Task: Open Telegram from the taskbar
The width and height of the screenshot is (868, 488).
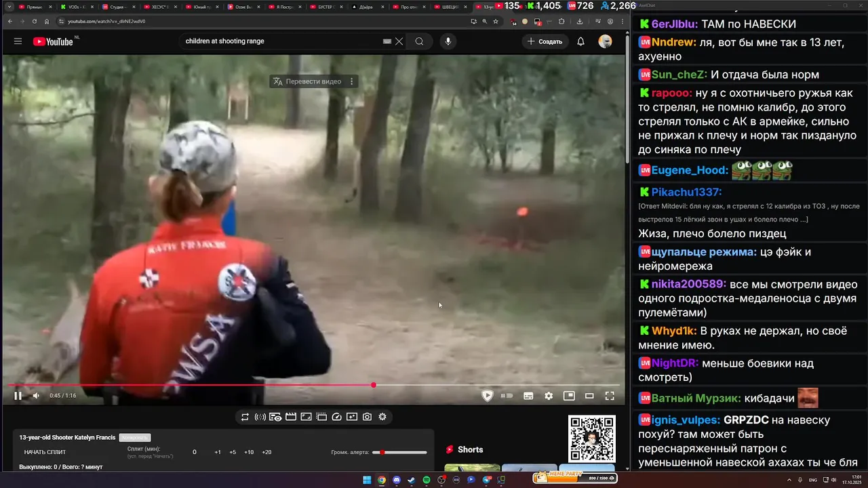Action: coord(486,480)
